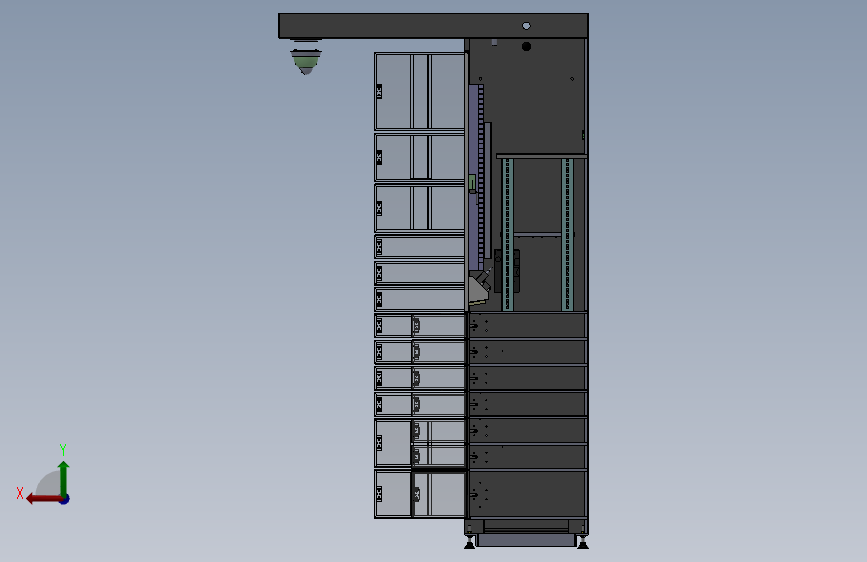
Task: Select the light round hole on the canopy
Action: (526, 25)
